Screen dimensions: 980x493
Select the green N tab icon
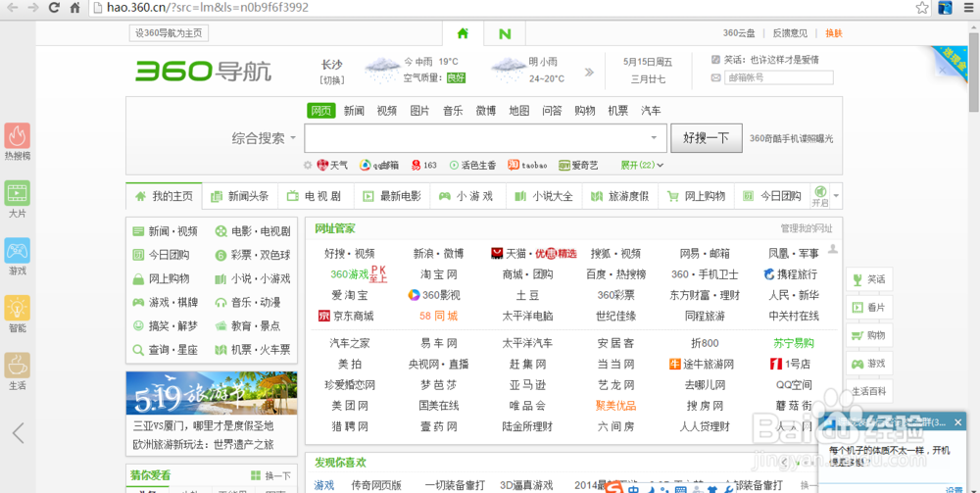pyautogui.click(x=505, y=33)
